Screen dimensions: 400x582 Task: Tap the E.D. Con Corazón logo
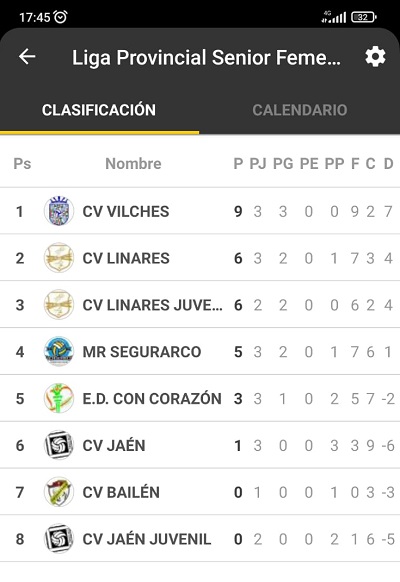(x=59, y=398)
